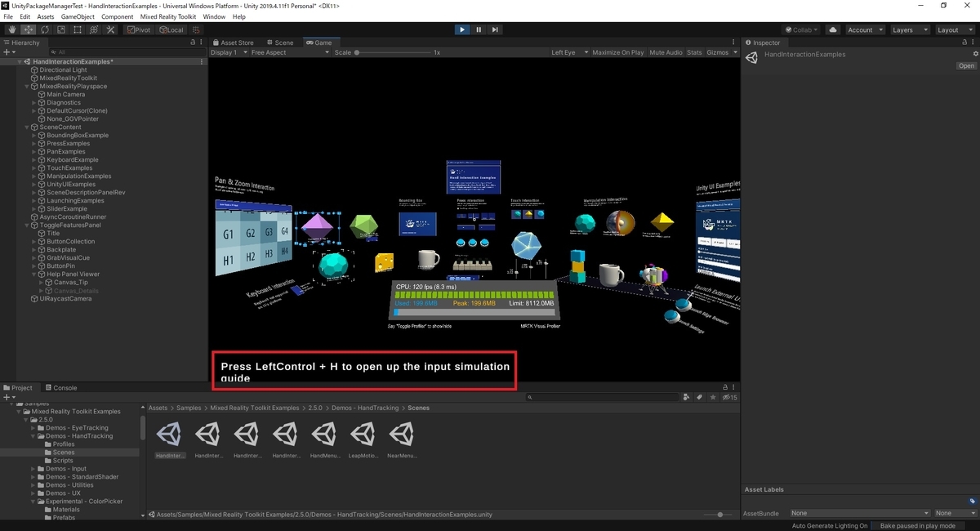Screen dimensions: 980x531
Task: Click the Step frame button
Action: [495, 29]
